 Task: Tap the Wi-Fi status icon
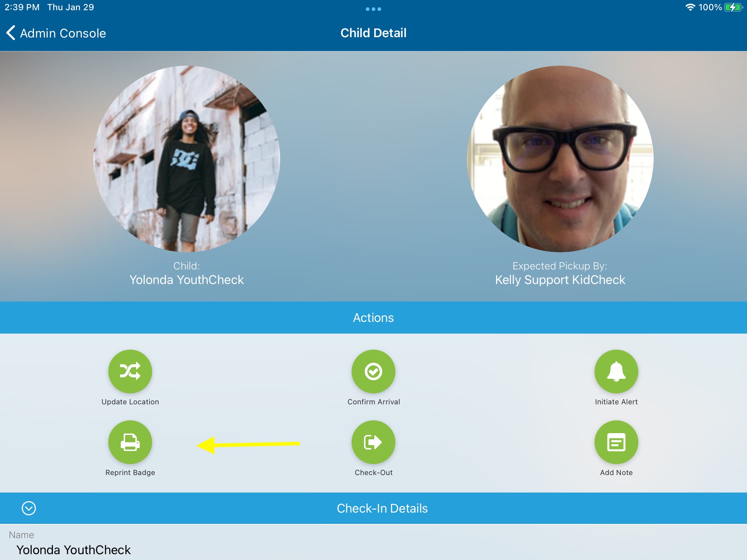[690, 7]
